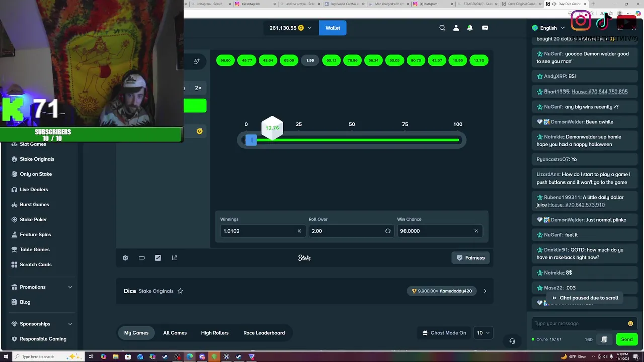Open House: #70,642,573,910 bet link in chat
644x362 pixels.
(x=576, y=205)
